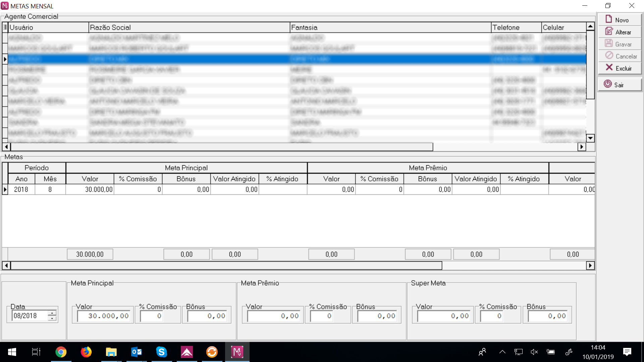
Task: Click the Meta Principal % Comissão input
Action: pos(152,316)
